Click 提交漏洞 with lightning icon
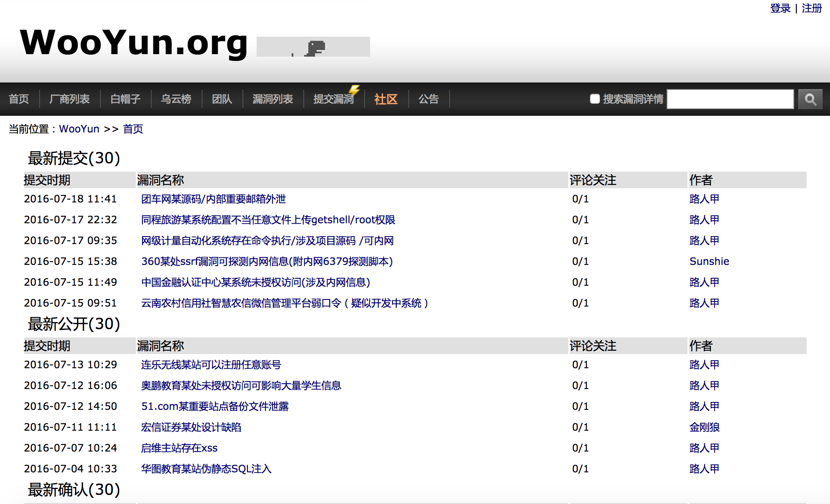This screenshot has width=830, height=504. (334, 99)
